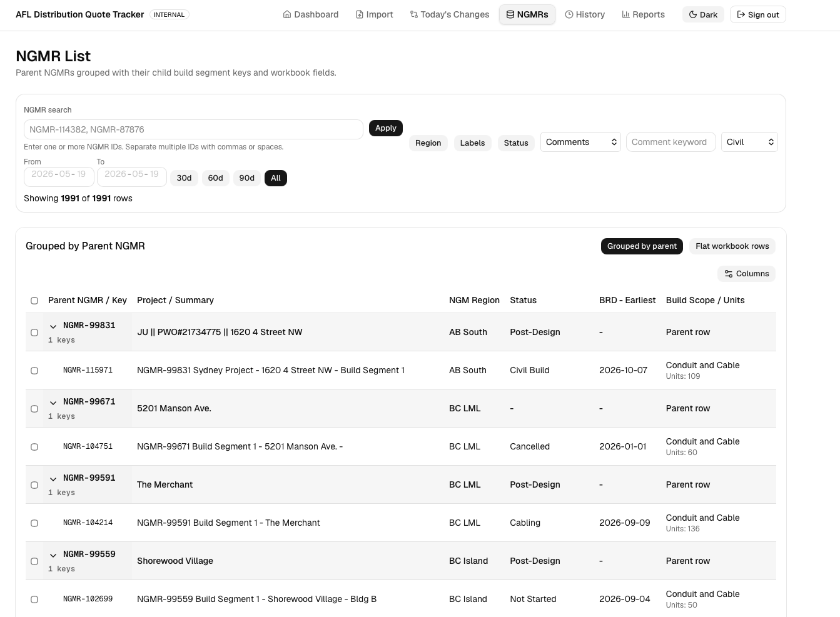This screenshot has height=617, width=840.
Task: Click the To date field
Action: click(x=132, y=177)
